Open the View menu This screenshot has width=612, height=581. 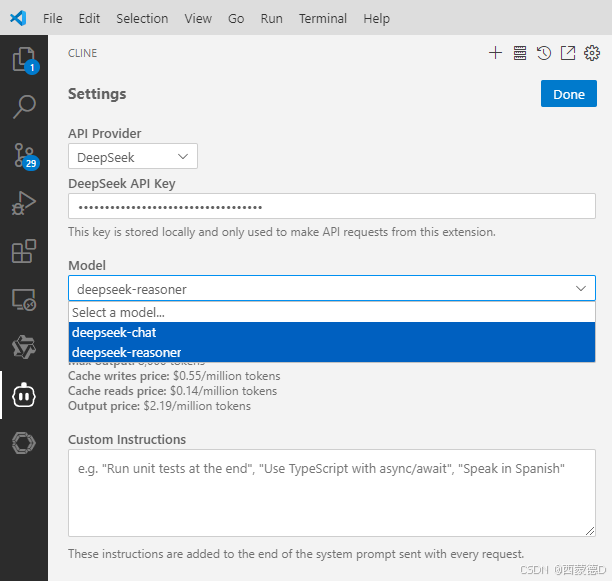[198, 18]
